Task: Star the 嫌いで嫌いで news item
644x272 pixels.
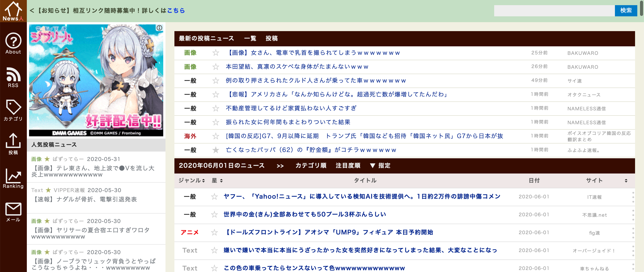Action: [214, 250]
